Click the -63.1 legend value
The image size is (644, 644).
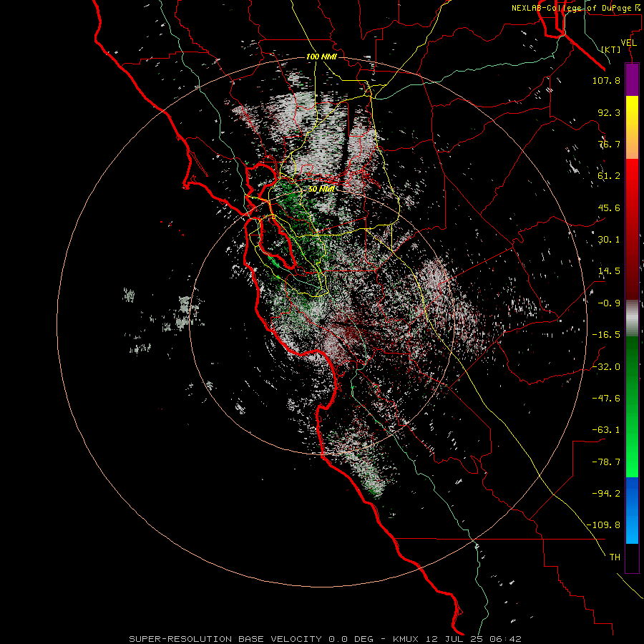(x=606, y=430)
